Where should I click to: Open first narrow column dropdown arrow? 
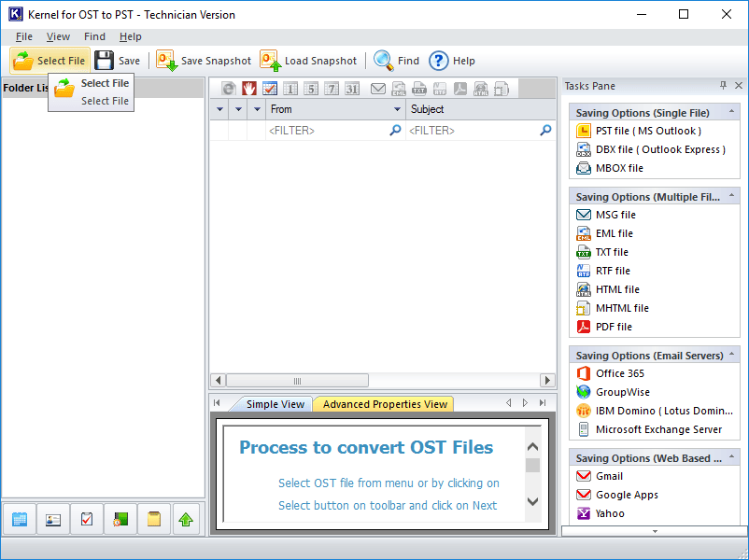[219, 109]
